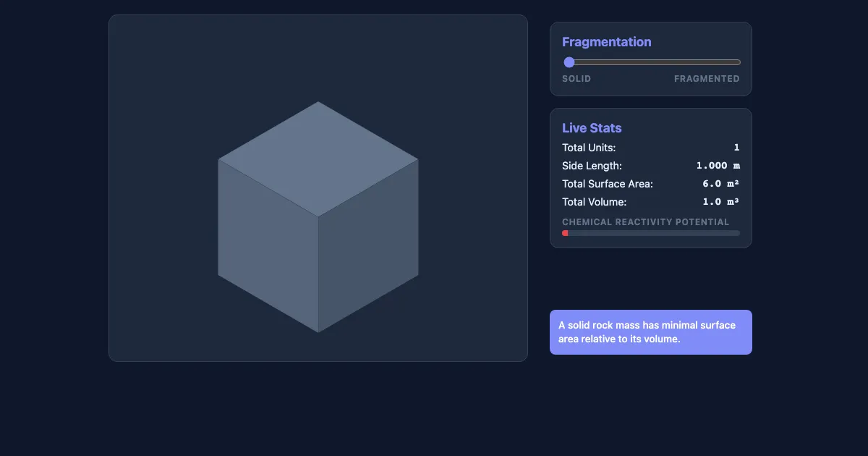
Task: Click the 1.0 m³ volume value
Action: point(721,202)
